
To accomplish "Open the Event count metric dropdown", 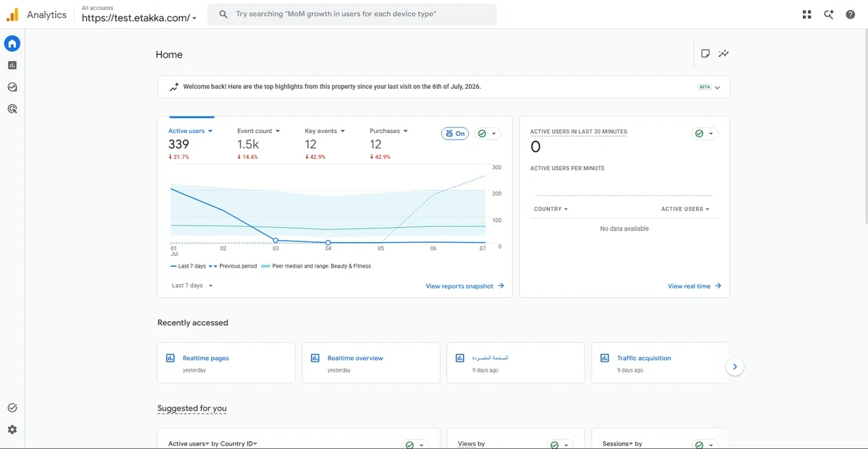I will (x=258, y=131).
